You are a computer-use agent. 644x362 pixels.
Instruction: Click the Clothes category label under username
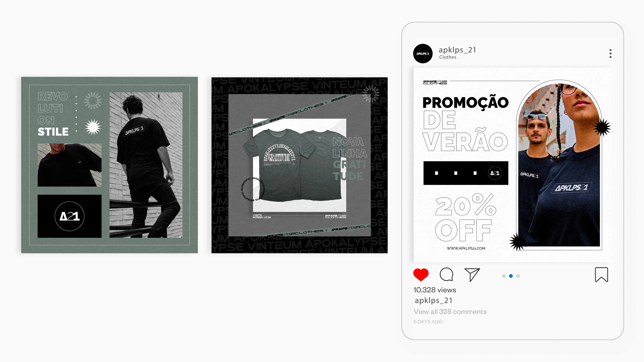pos(447,57)
